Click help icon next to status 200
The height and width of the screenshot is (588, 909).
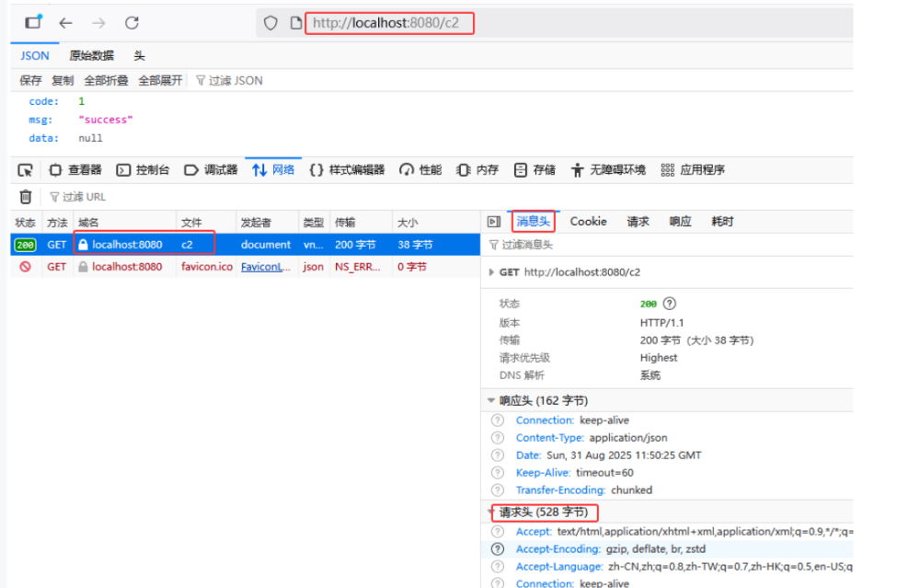670,304
